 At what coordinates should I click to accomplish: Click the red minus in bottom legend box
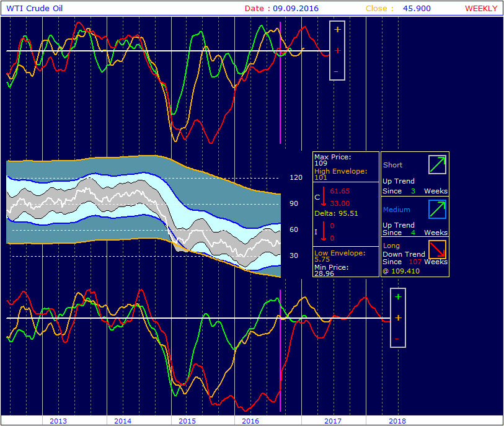(x=397, y=339)
